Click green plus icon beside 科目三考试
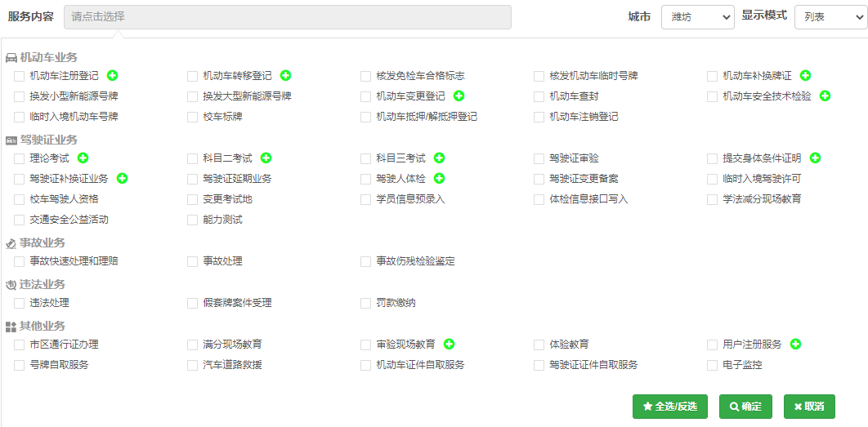868x427 pixels. click(x=439, y=158)
